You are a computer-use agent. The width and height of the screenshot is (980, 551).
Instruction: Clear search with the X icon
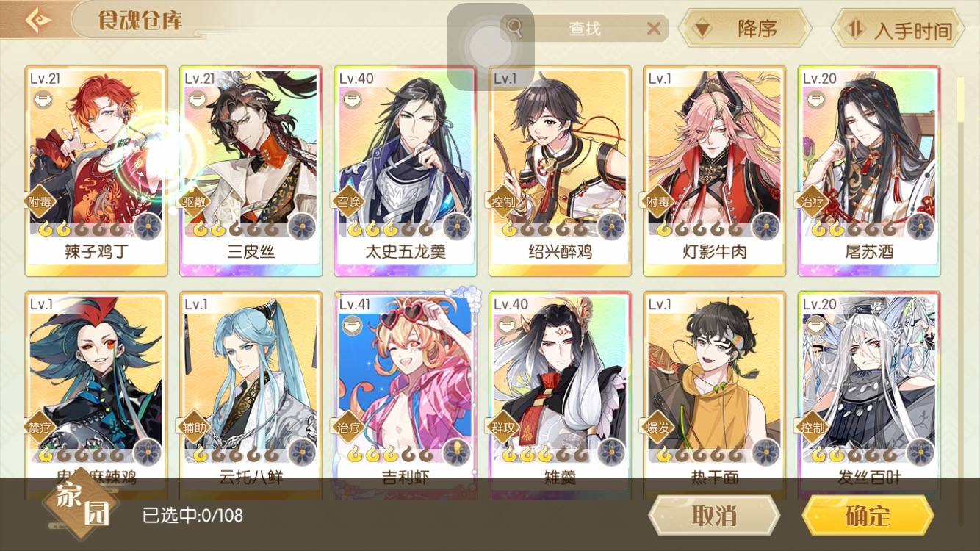pos(653,29)
